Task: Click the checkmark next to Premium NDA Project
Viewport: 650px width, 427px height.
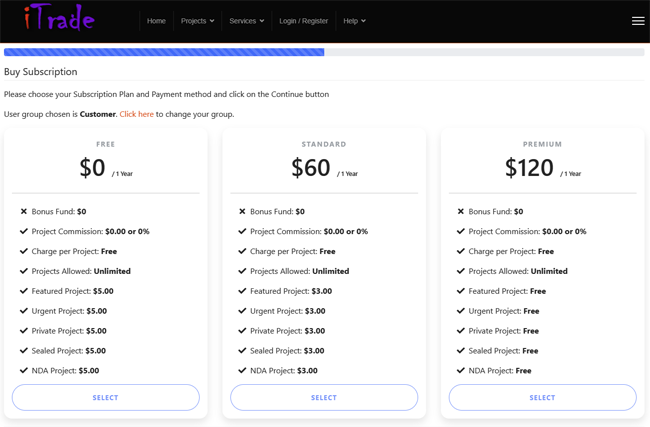Action: [461, 371]
